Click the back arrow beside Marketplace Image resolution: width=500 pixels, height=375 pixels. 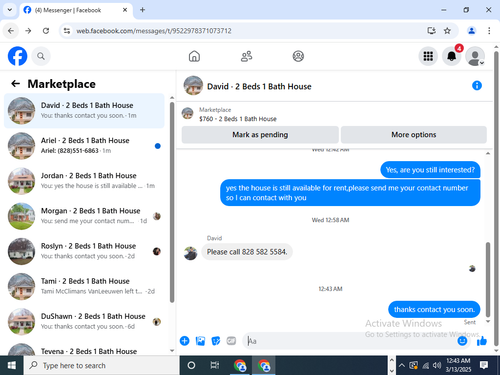pos(16,84)
